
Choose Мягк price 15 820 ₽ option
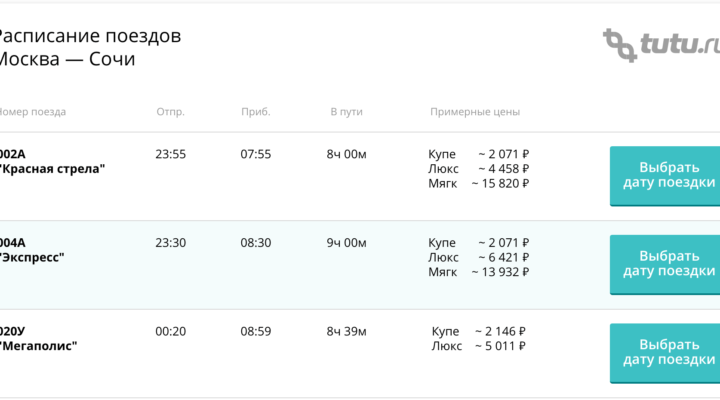500,183
